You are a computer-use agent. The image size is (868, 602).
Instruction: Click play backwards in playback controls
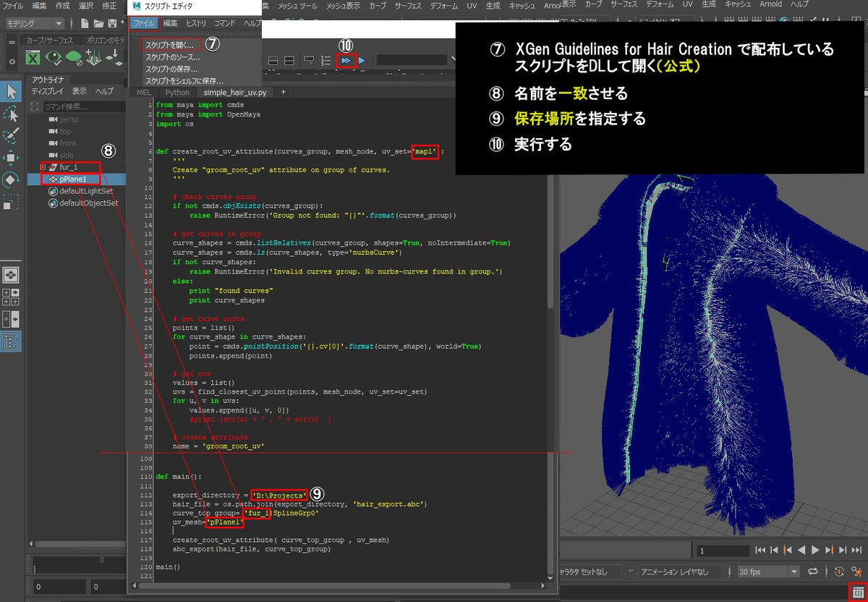pyautogui.click(x=801, y=550)
